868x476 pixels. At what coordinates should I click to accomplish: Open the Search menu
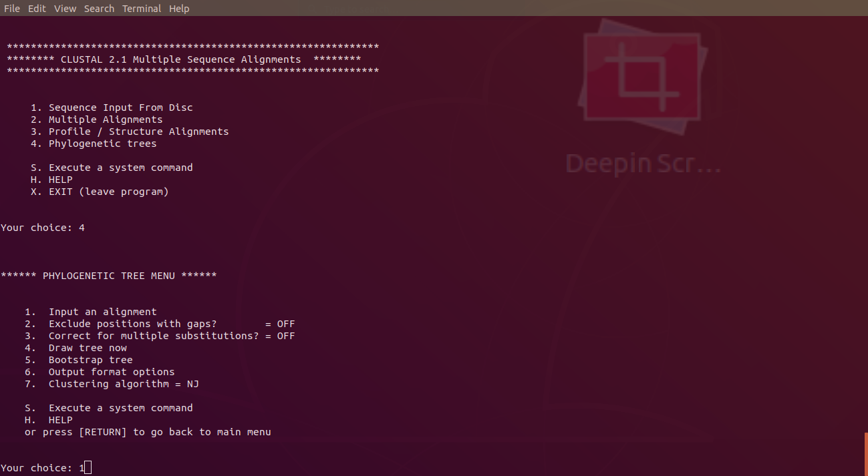pos(100,9)
